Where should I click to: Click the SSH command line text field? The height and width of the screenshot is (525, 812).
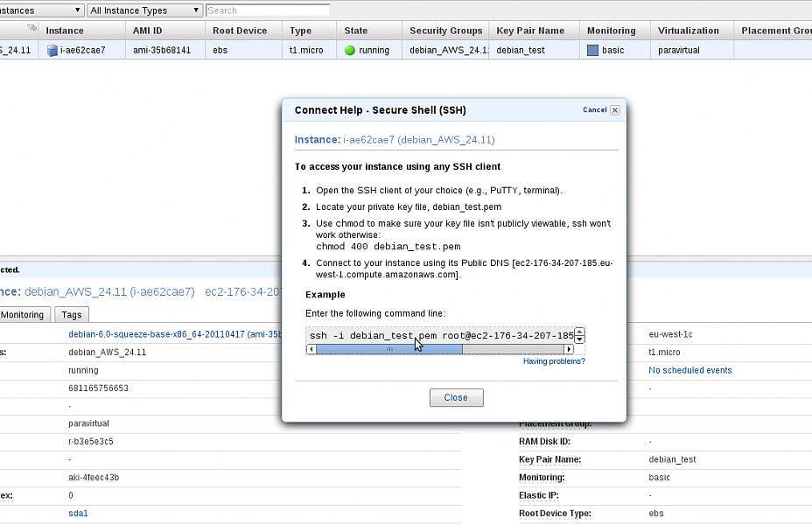coord(441,335)
